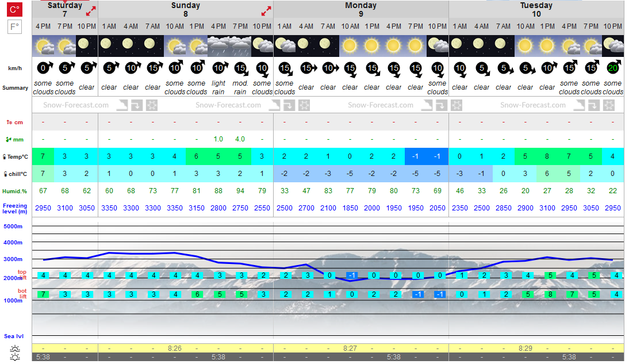629x364 pixels.
Task: Click the Sunday 1 AM moon icon
Action: (109, 46)
